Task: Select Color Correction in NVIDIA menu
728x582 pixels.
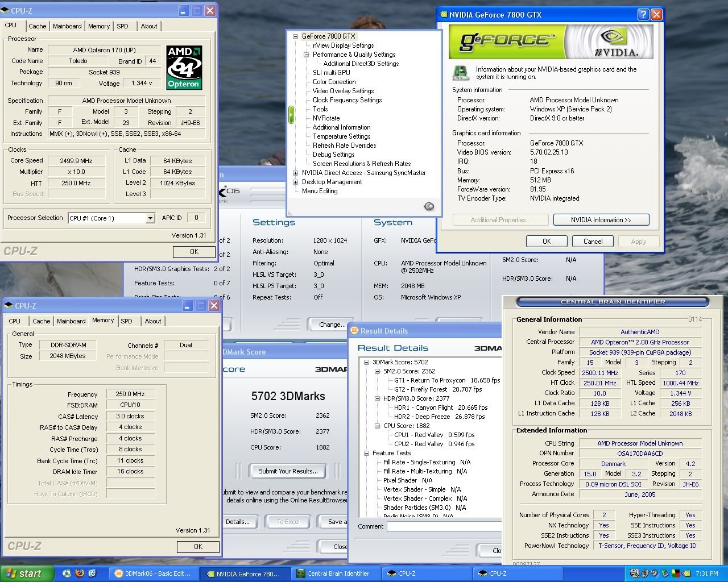Action: [x=334, y=82]
